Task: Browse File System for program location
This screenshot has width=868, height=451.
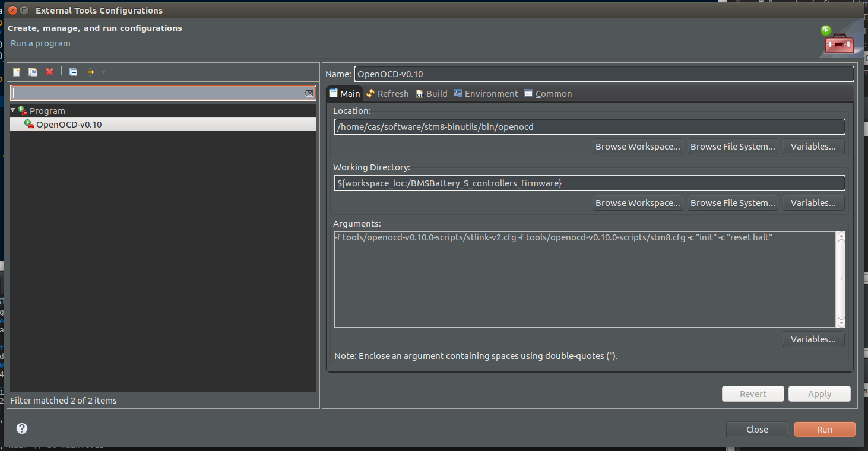Action: point(733,147)
